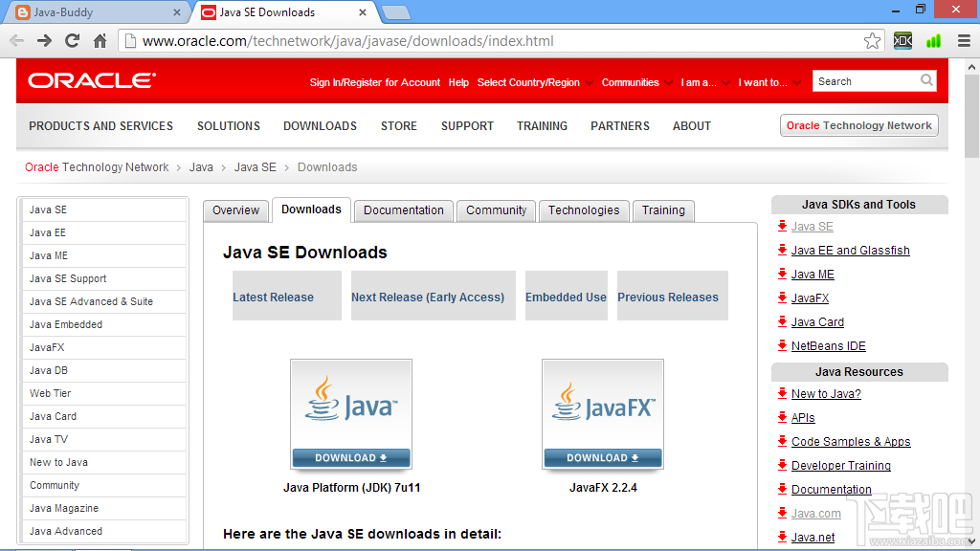
Task: Click the Java Platform JDK DOWNLOAD button
Action: coord(350,459)
